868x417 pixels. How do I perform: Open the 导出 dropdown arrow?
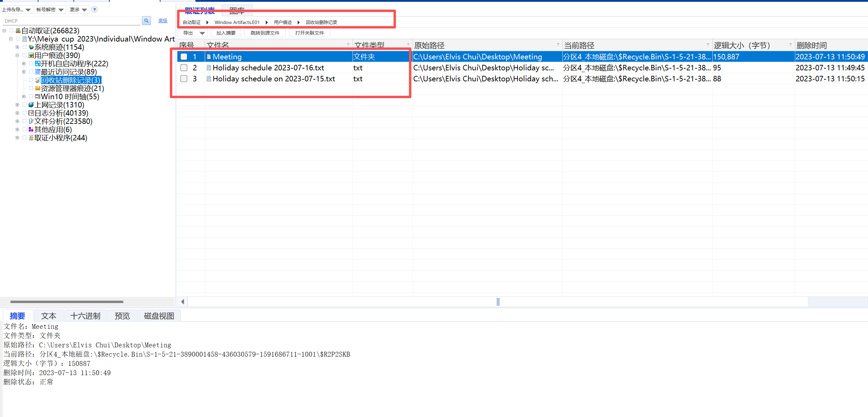202,33
